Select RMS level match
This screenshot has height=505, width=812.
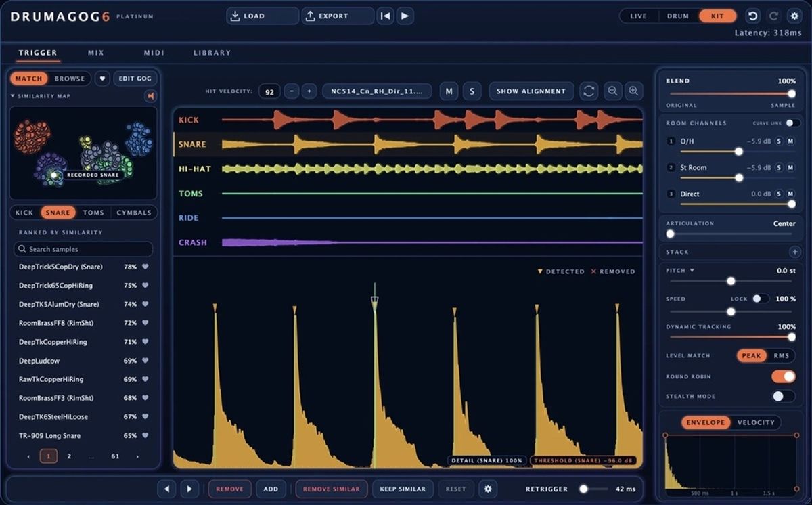(x=782, y=356)
